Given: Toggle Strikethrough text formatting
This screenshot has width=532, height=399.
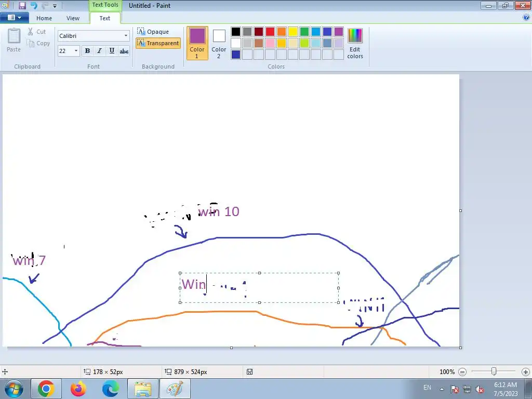Looking at the screenshot, I should pyautogui.click(x=124, y=51).
